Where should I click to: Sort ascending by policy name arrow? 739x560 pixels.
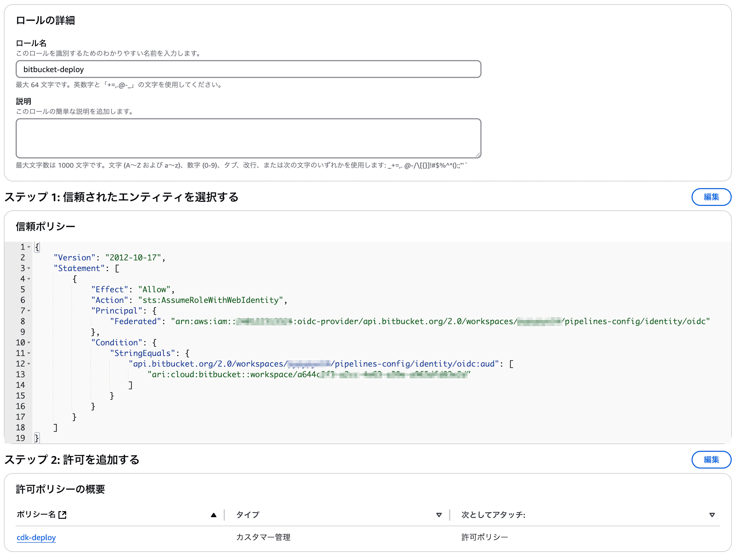point(214,515)
